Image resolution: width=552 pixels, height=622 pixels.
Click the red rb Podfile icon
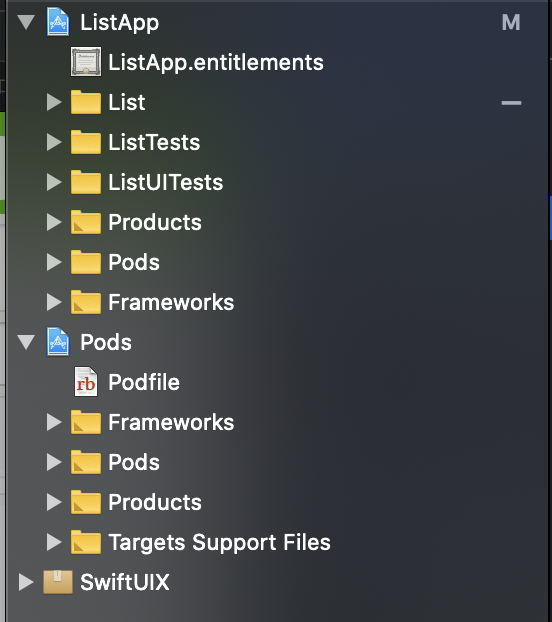click(86, 382)
